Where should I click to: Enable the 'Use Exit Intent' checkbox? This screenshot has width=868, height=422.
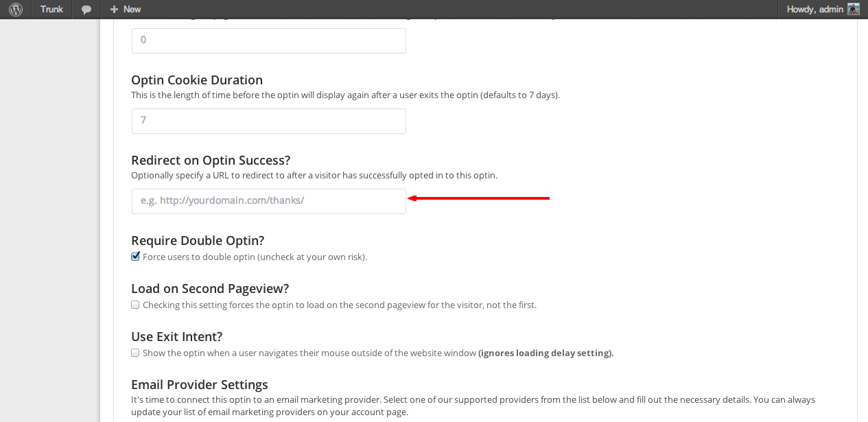(135, 352)
